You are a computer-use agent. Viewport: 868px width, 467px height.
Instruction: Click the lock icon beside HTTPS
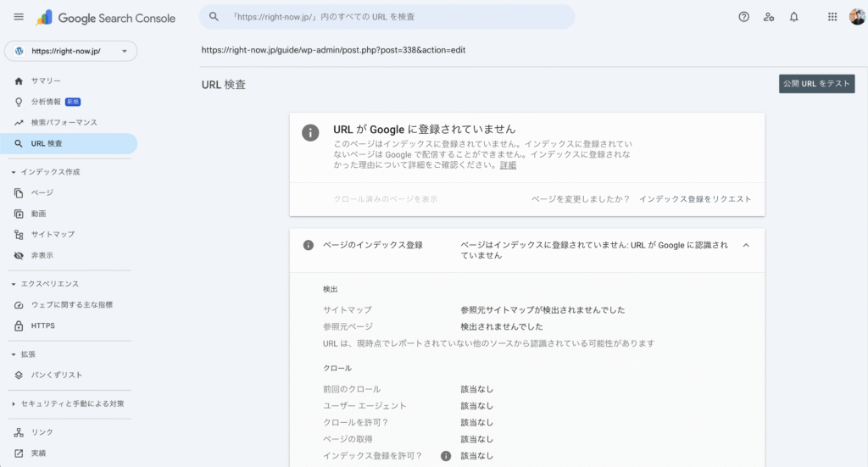[19, 326]
